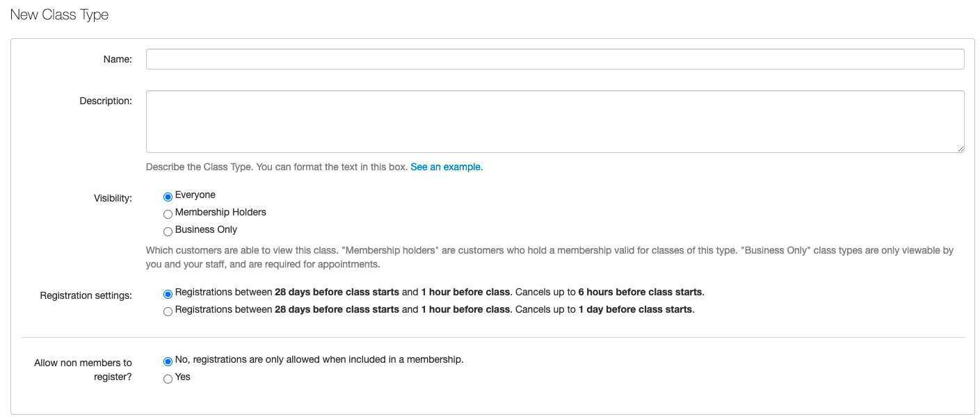Choose cancels up to 1 day registration option
Viewport: 980px width, 419px height.
(x=168, y=311)
